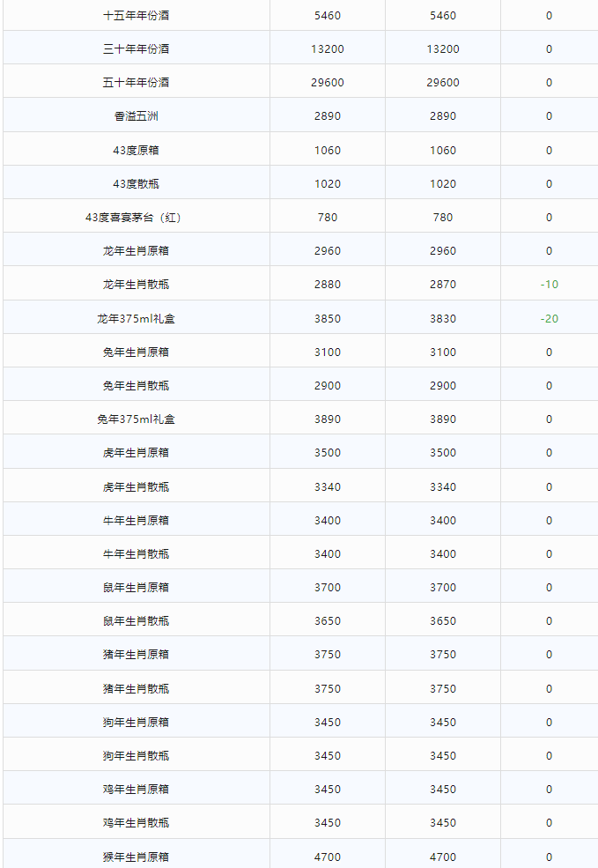Click the 0 change value for 十五年年份酒
Image resolution: width=598 pixels, height=868 pixels.
pyautogui.click(x=550, y=16)
